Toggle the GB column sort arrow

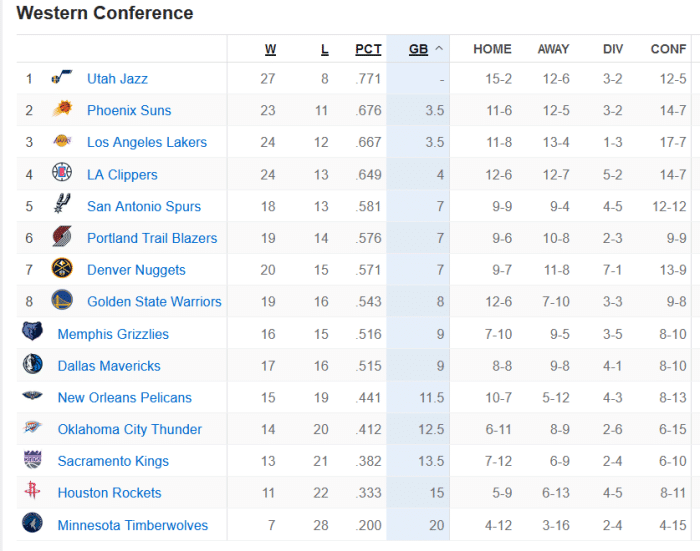(x=438, y=49)
